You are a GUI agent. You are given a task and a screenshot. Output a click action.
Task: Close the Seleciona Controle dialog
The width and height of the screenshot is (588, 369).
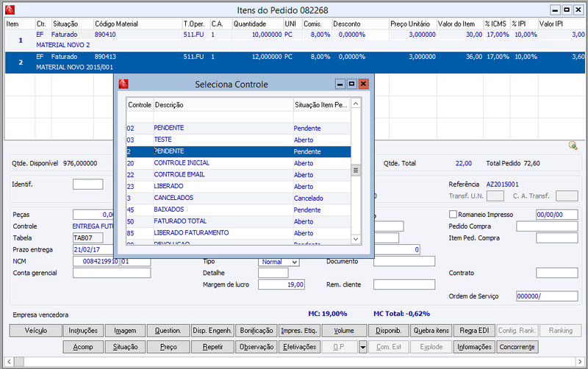click(363, 84)
